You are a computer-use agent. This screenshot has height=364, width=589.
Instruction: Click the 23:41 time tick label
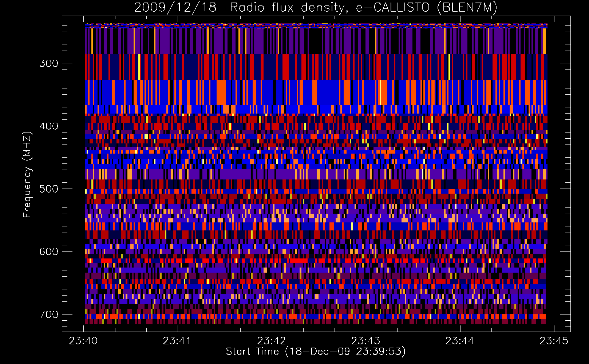coord(177,341)
